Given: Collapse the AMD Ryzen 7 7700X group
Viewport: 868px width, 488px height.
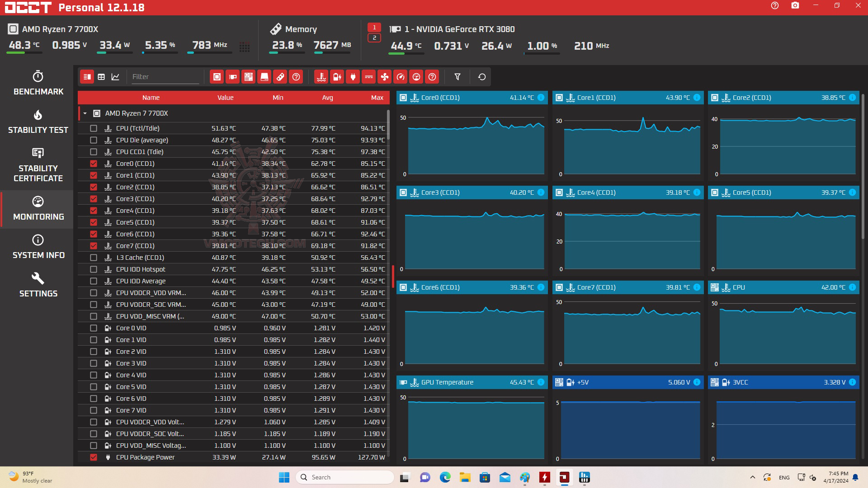Looking at the screenshot, I should [85, 113].
